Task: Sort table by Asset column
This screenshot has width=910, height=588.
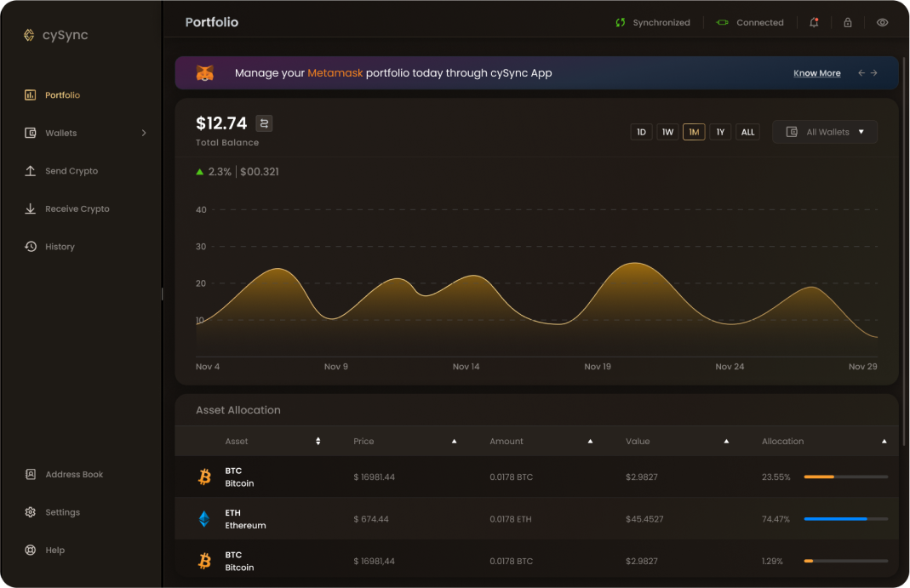Action: click(318, 441)
